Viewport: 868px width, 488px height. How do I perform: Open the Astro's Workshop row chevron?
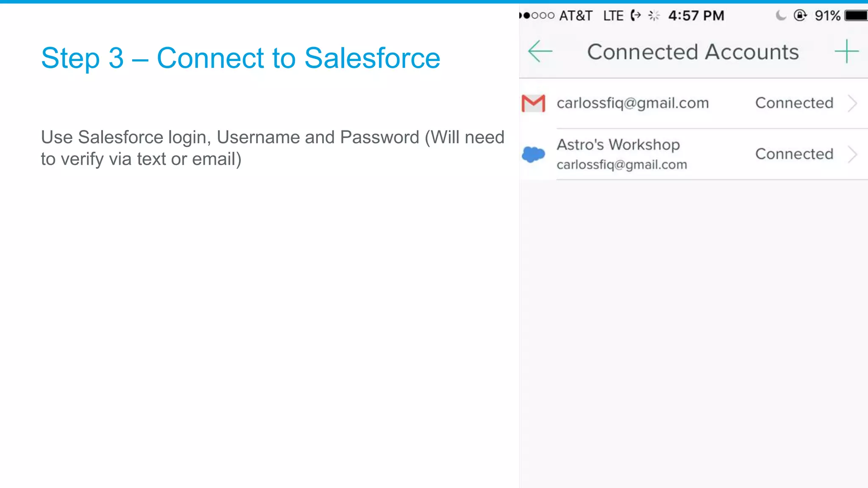tap(852, 154)
